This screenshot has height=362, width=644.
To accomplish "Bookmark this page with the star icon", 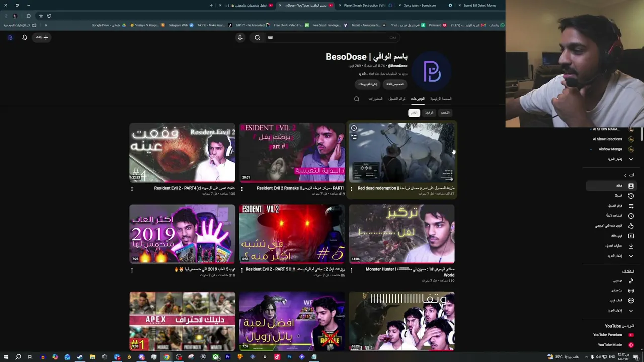I will coord(41,16).
